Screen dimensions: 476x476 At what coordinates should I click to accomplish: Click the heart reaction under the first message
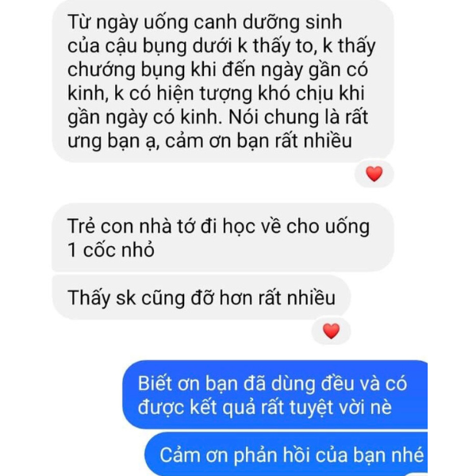tap(374, 174)
